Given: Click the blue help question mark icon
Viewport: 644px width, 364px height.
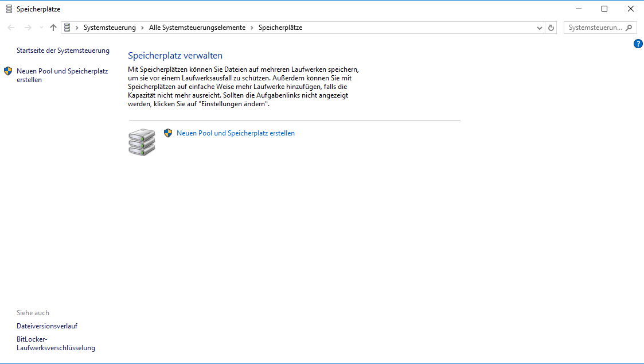Looking at the screenshot, I should pyautogui.click(x=638, y=44).
